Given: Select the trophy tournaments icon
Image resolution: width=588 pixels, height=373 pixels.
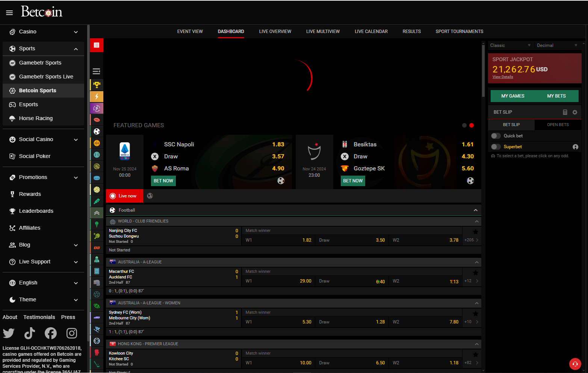Looking at the screenshot, I should 97,85.
